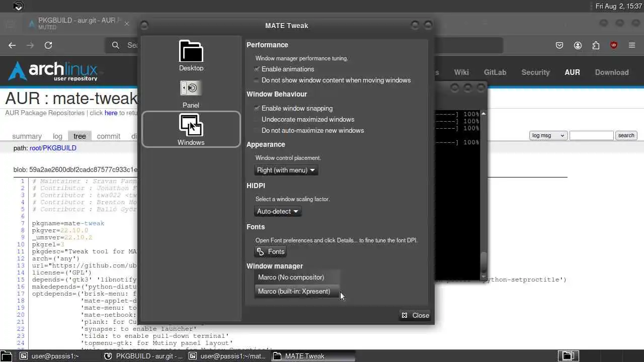Click the cgit search text field
This screenshot has width=644, height=362.
point(591,135)
